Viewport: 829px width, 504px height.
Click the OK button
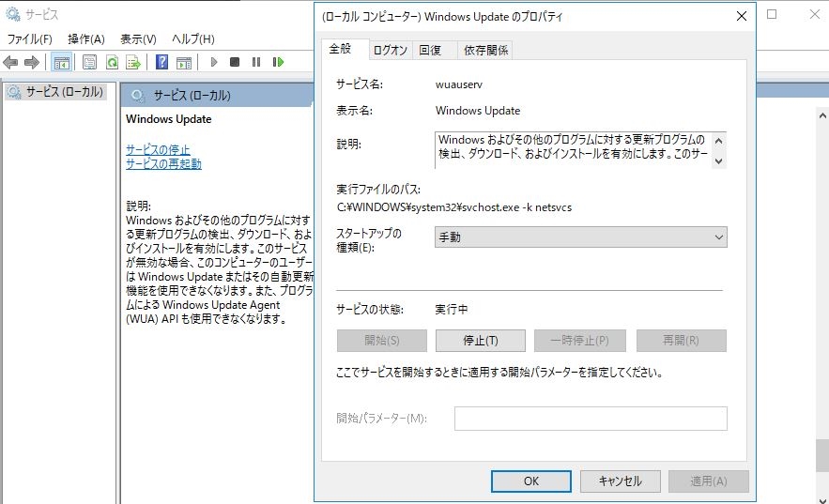(531, 481)
